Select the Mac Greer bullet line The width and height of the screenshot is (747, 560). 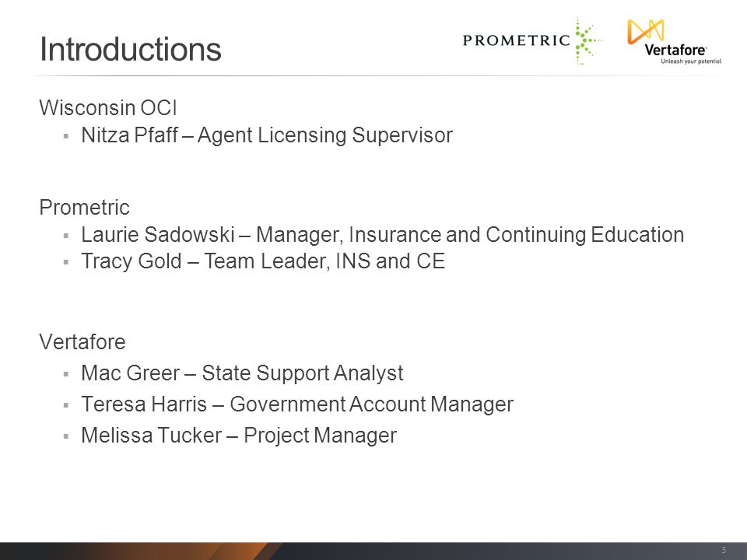tap(242, 373)
